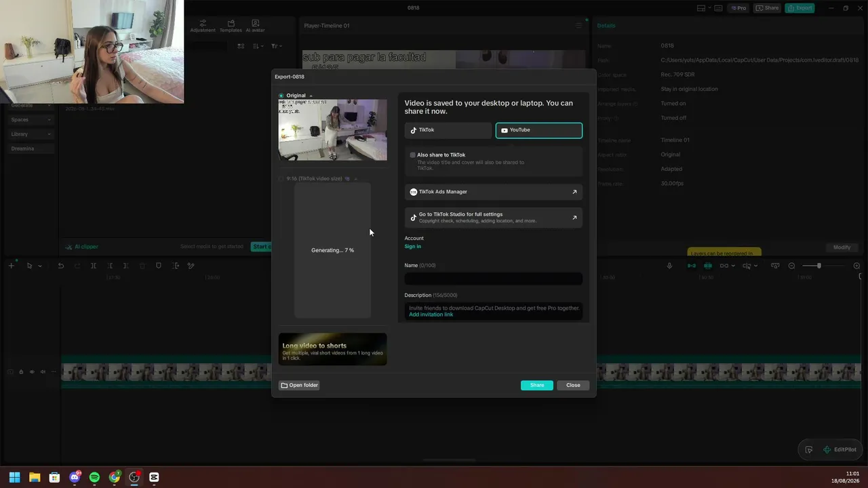Close the export dialog with Close button

click(x=573, y=385)
